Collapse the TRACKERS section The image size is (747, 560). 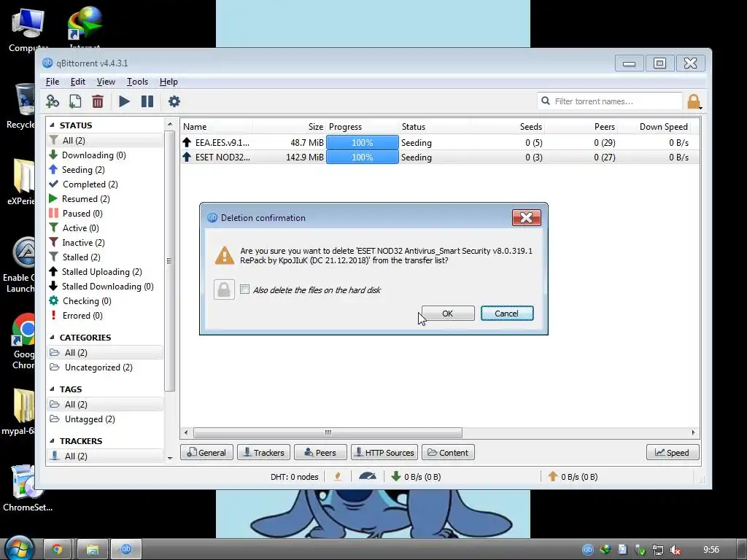52,441
